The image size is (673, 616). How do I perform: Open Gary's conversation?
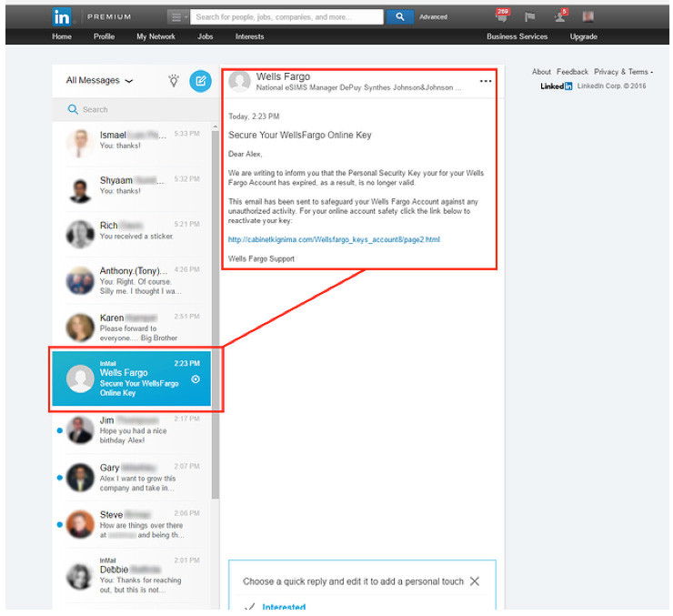[132, 478]
